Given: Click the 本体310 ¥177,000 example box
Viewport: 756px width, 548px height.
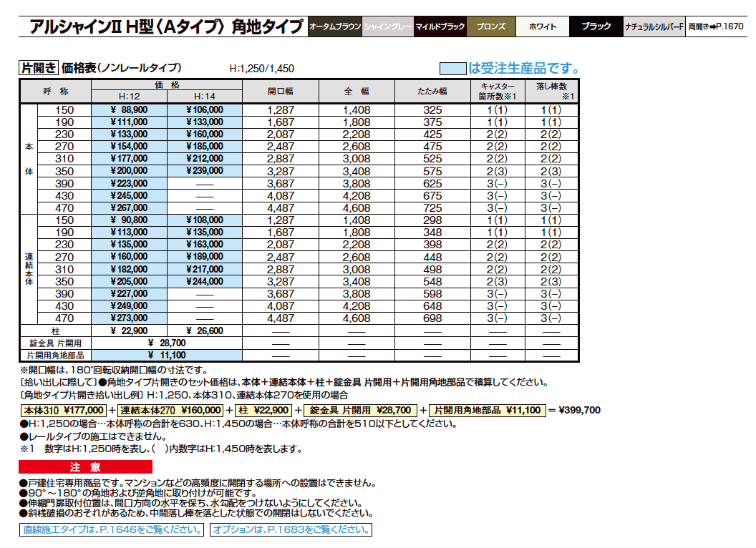Looking at the screenshot, I should [65, 411].
